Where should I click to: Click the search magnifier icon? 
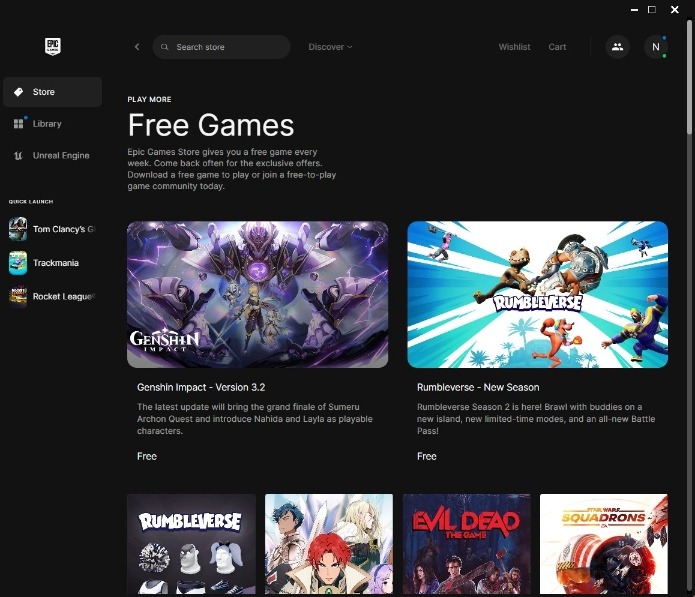click(x=164, y=47)
